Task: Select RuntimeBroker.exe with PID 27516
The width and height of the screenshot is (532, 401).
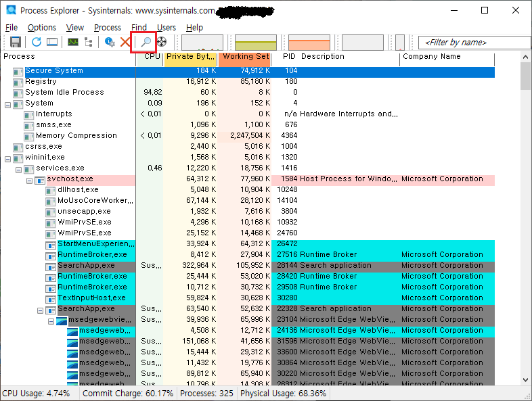Action: [248, 254]
